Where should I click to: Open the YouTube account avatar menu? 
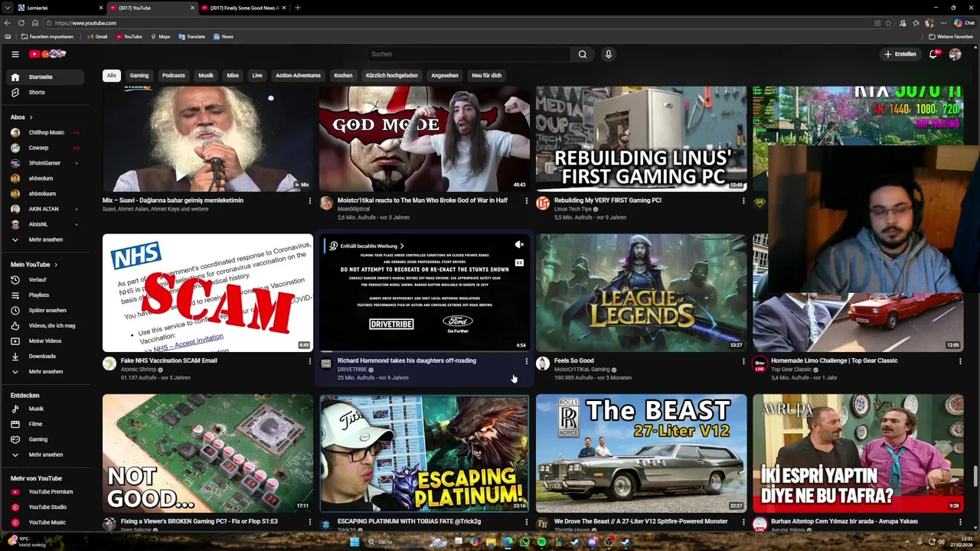[x=955, y=54]
